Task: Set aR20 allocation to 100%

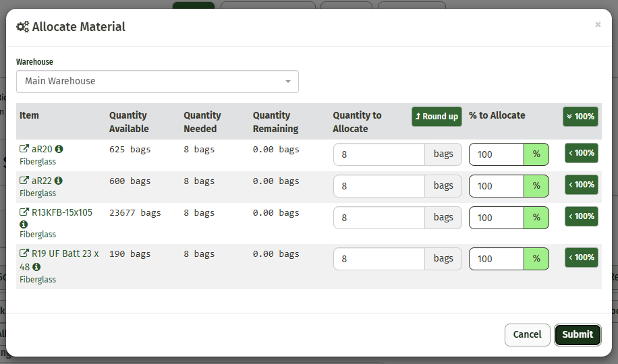Action: pos(581,153)
